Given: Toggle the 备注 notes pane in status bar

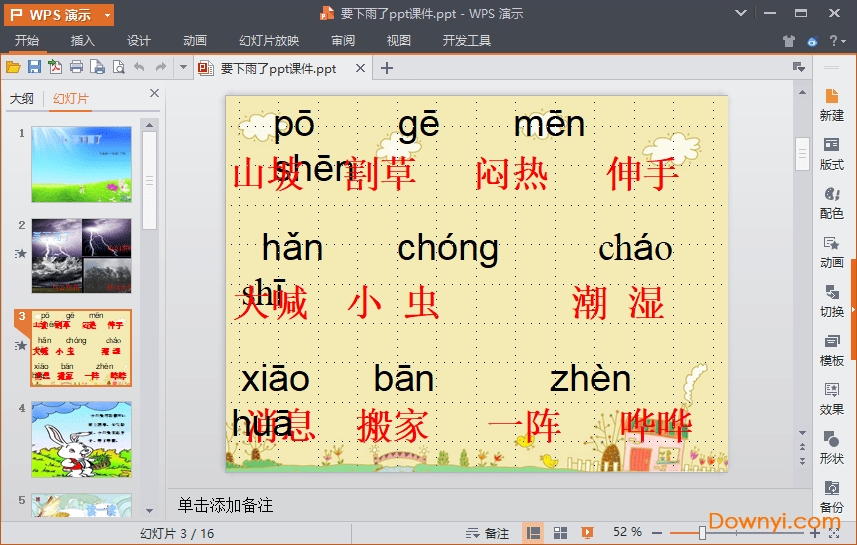Looking at the screenshot, I should (487, 533).
